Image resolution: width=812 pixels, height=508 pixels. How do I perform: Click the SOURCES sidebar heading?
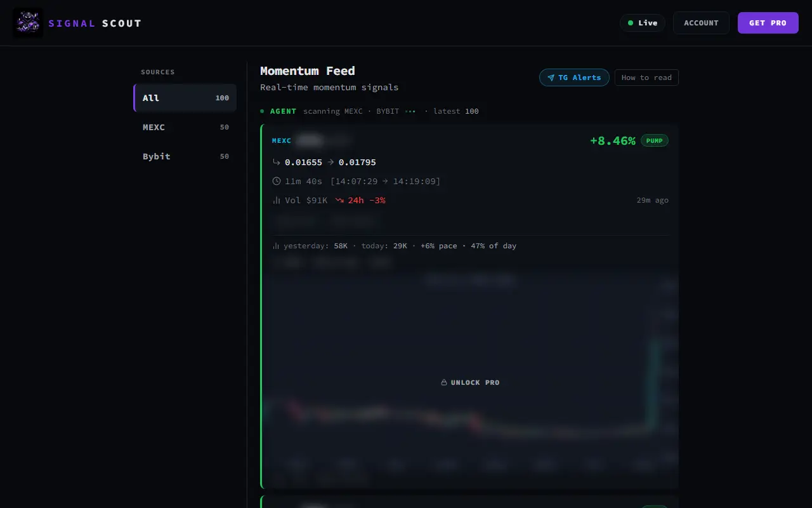pos(158,72)
